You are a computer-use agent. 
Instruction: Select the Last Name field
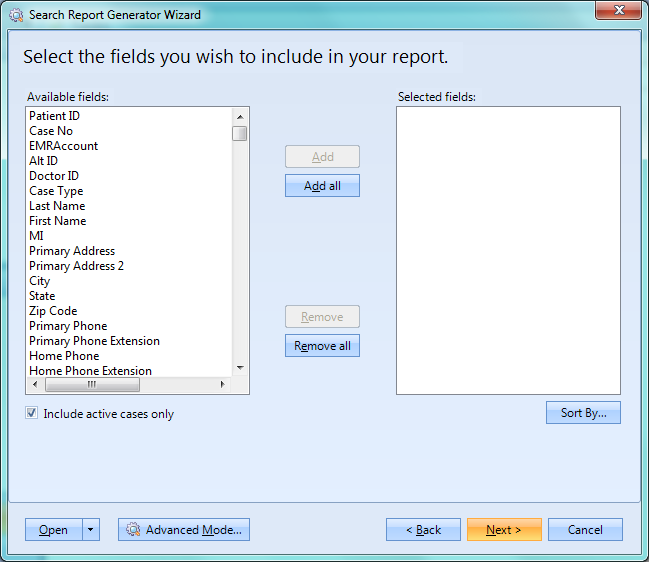point(57,206)
